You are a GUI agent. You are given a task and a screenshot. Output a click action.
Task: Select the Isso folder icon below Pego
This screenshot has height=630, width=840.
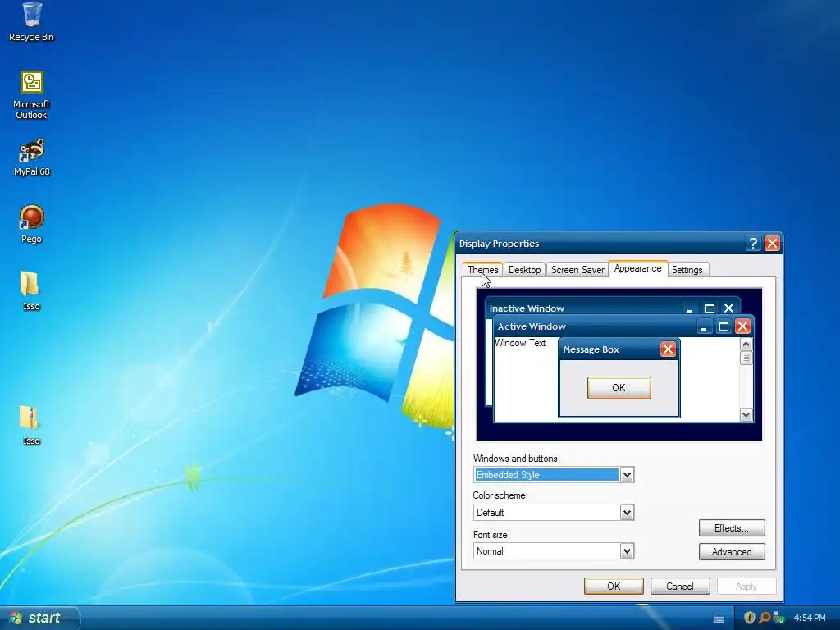tap(31, 291)
